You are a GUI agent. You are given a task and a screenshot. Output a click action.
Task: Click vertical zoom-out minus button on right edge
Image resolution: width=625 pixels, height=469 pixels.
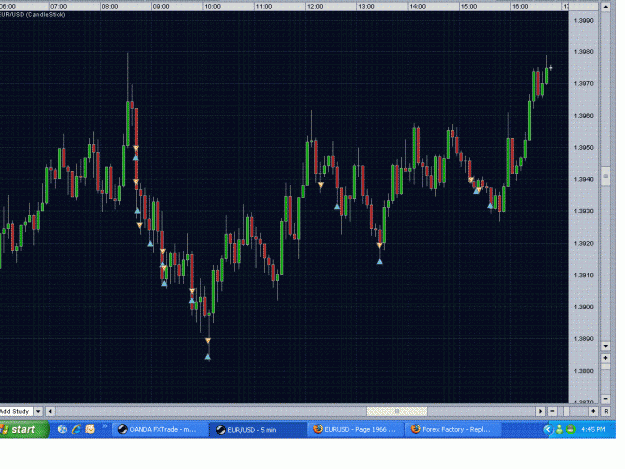[x=605, y=398]
